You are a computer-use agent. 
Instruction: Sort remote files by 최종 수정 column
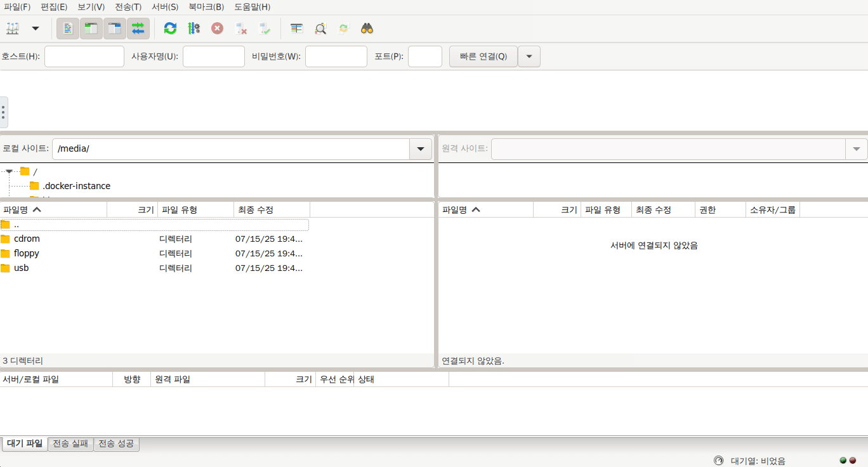(664, 209)
